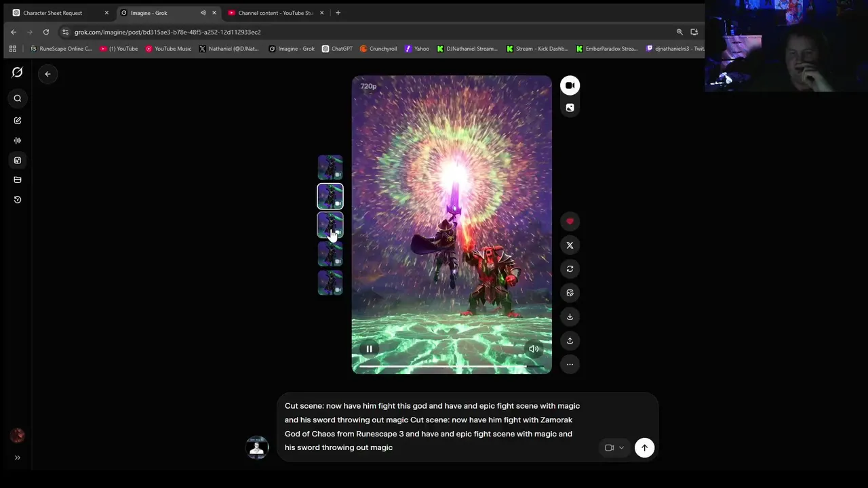Image resolution: width=868 pixels, height=488 pixels.
Task: Open Crunchyroll bookmark
Action: point(378,49)
